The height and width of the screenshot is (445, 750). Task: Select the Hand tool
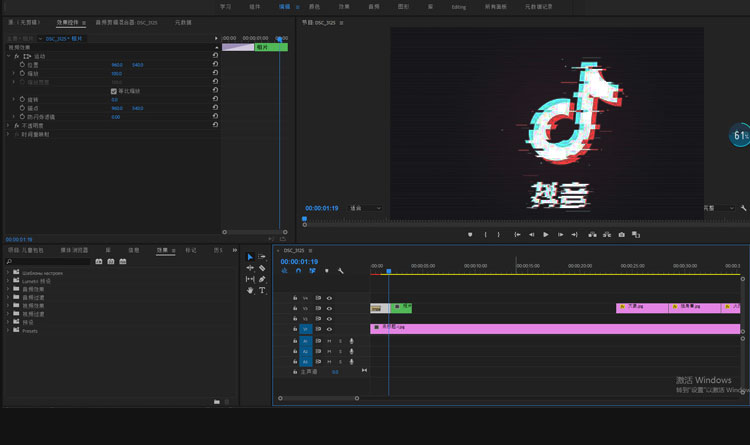[250, 290]
